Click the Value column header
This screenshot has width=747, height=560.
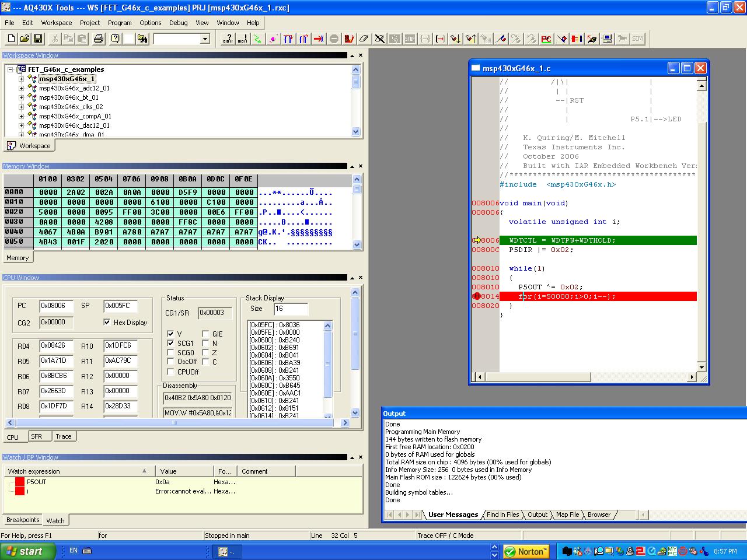(x=184, y=471)
